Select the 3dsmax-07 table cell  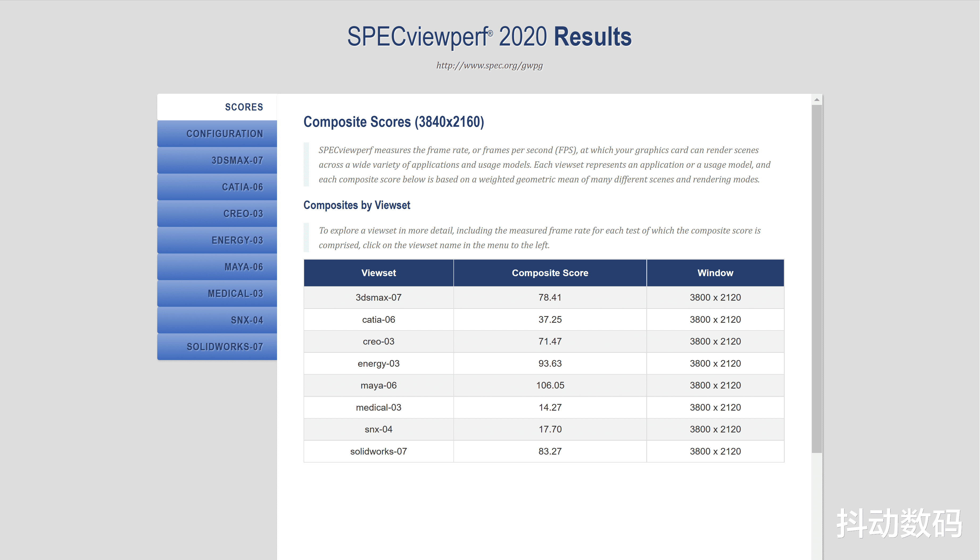click(379, 297)
